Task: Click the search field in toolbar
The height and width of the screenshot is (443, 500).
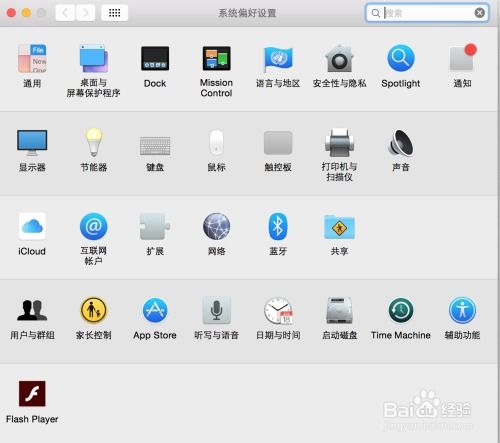Action: tap(427, 13)
